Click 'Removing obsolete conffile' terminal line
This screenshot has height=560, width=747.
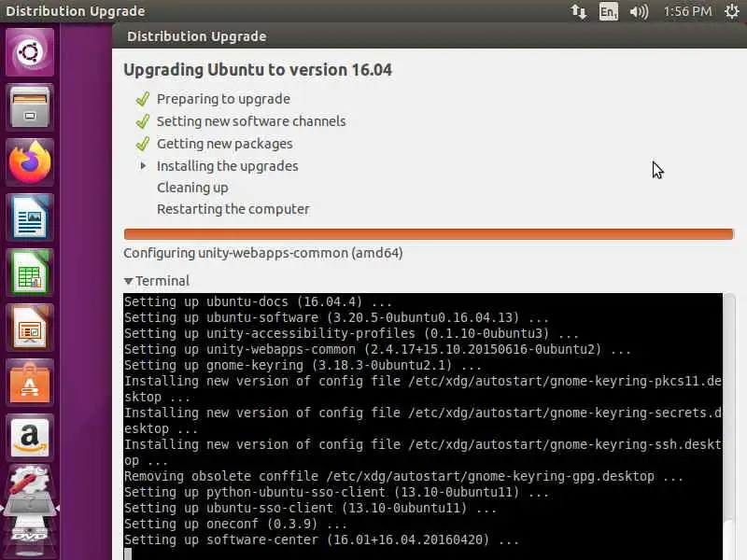(403, 476)
